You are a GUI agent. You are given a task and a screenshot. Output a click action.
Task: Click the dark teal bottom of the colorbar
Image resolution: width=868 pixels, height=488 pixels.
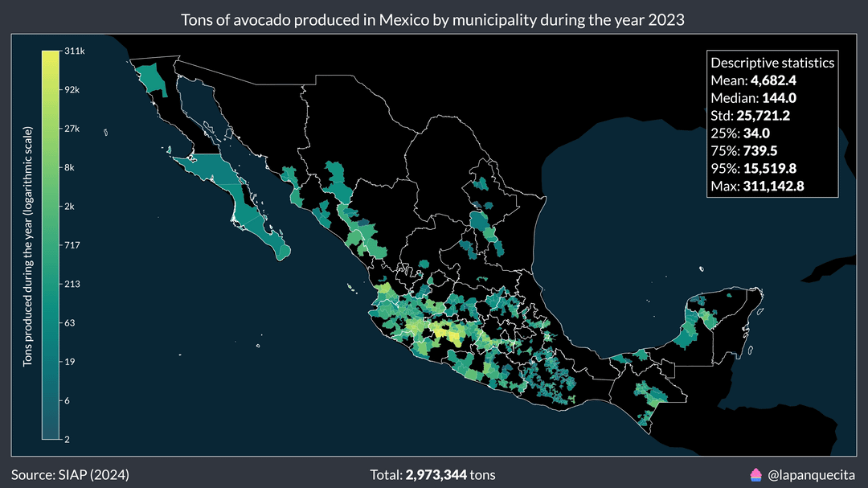pyautogui.click(x=50, y=433)
